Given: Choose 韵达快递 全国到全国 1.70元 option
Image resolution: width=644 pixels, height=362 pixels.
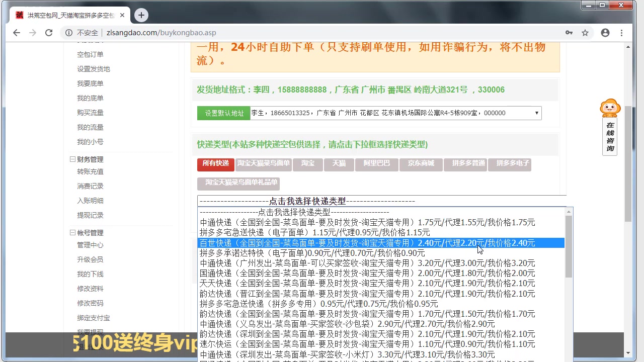Looking at the screenshot, I should (381, 314).
